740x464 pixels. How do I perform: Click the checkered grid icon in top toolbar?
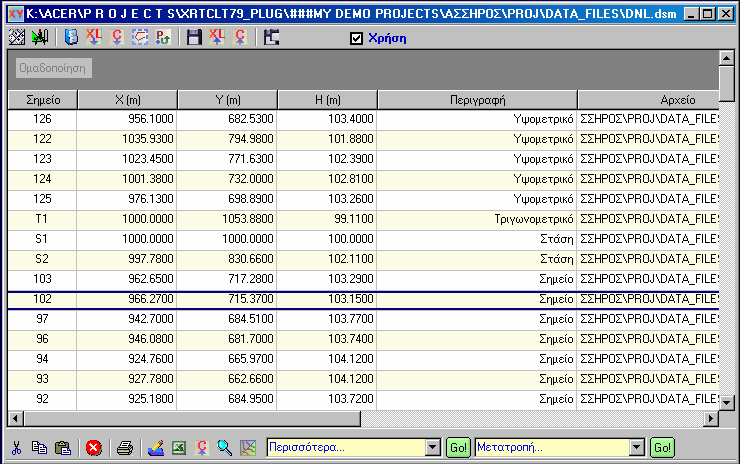tap(17, 37)
